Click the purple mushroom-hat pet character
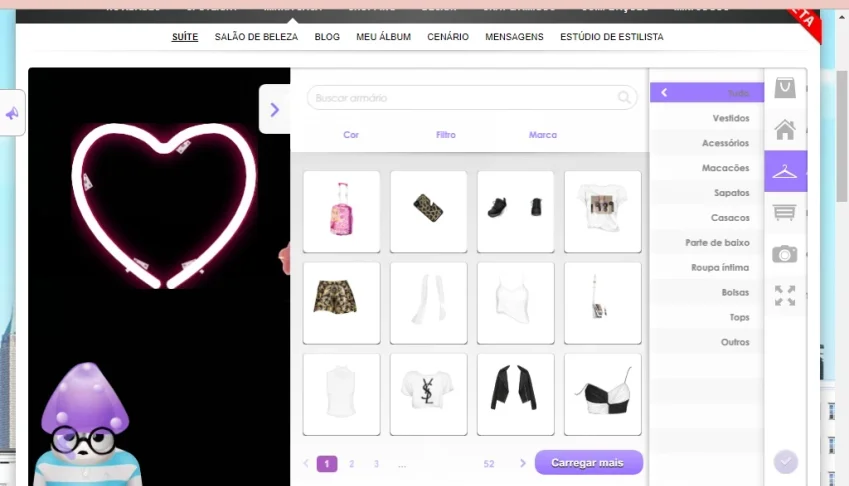The image size is (849, 486). tap(87, 425)
